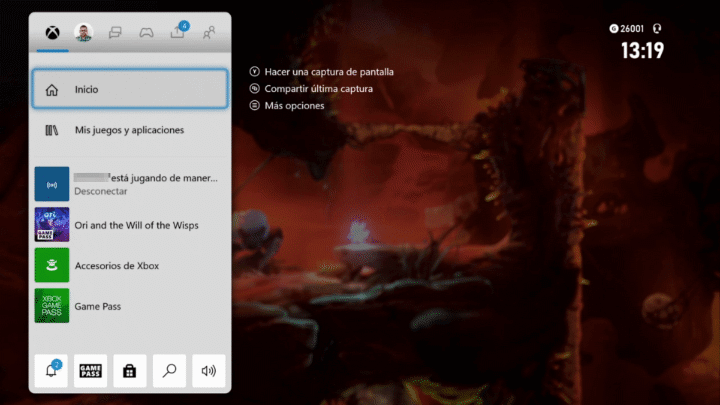Open the profile avatar tab
Screen dimensions: 720x405
click(84, 33)
